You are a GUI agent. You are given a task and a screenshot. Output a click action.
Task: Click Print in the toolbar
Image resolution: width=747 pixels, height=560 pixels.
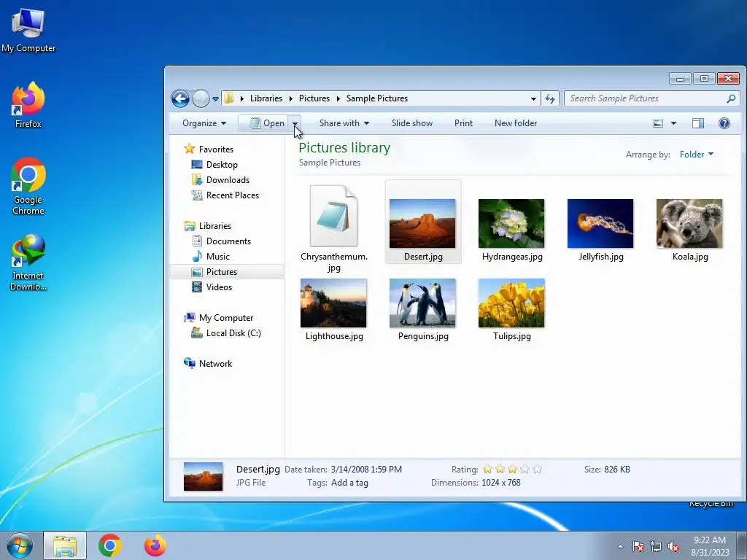463,123
